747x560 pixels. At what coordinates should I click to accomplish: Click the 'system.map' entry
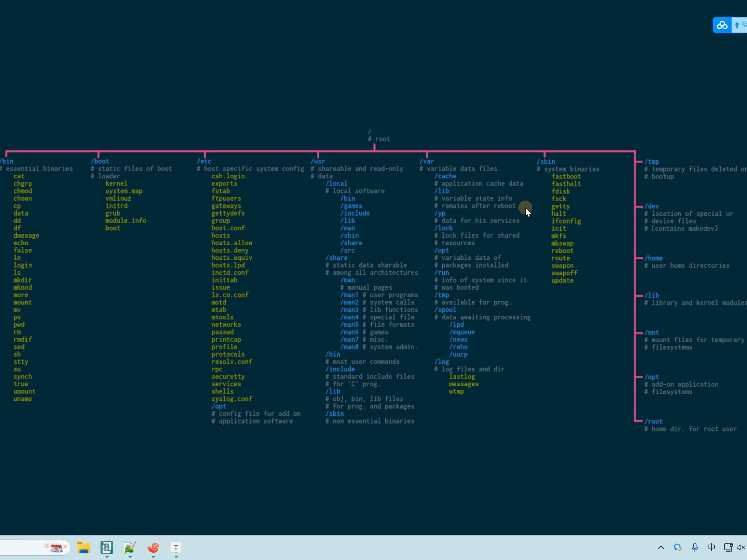[124, 191]
